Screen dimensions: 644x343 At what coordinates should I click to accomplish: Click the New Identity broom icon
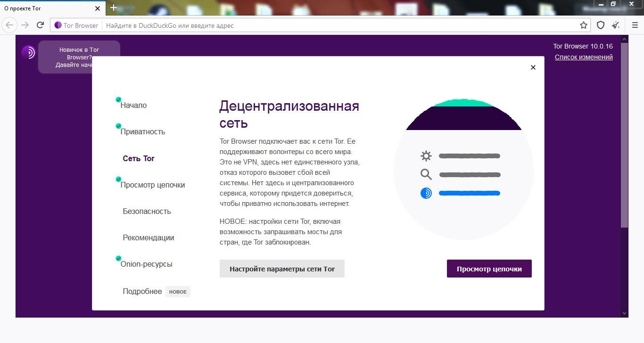615,25
